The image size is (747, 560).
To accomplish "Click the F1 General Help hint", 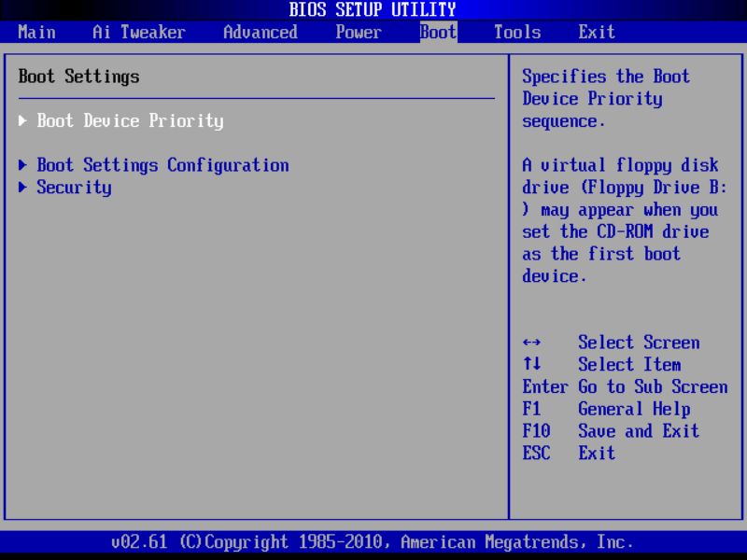I will (x=607, y=409).
